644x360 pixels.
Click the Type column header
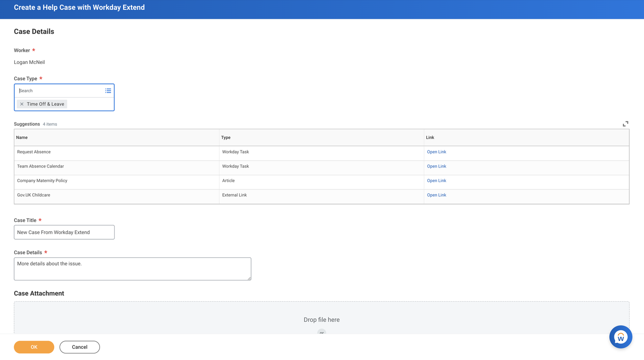point(226,137)
